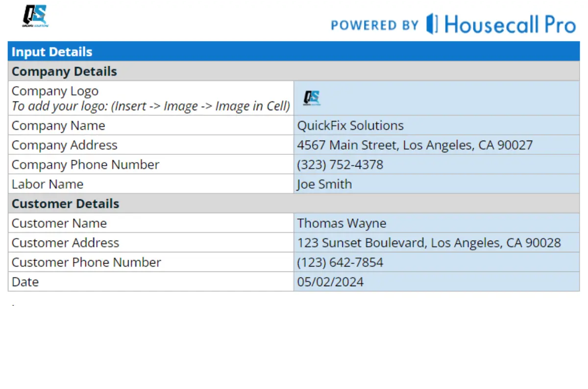Select the Thomas Wayne customer name cell
The width and height of the screenshot is (588, 389).
(436, 223)
